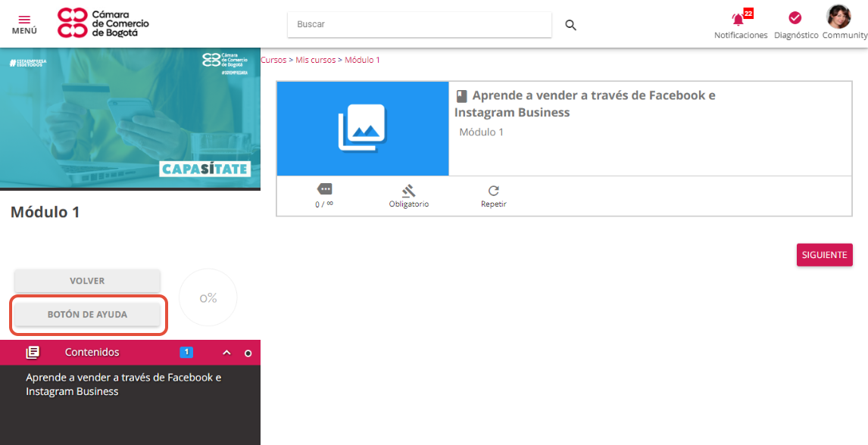Screen dimensions: 868x445
Task: Open the blue image gallery thumbnail
Action: [363, 129]
